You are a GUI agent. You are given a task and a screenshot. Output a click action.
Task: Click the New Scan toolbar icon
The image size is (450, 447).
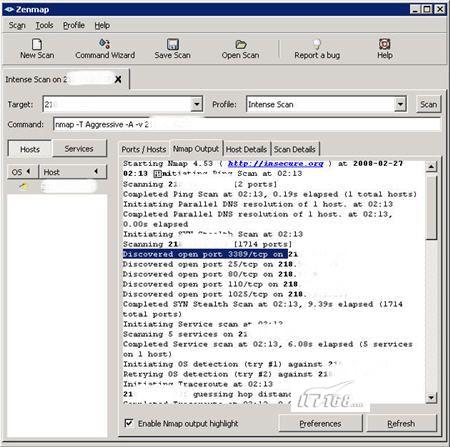[x=37, y=44]
